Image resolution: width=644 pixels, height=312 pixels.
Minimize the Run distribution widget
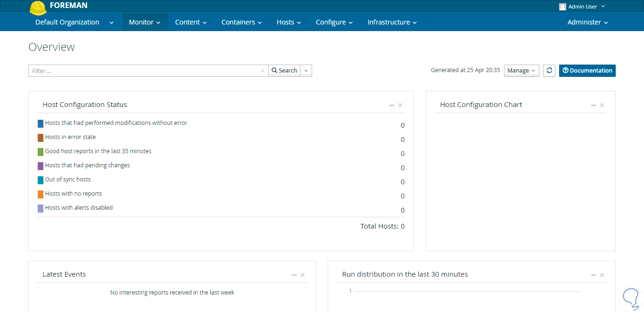pyautogui.click(x=593, y=275)
